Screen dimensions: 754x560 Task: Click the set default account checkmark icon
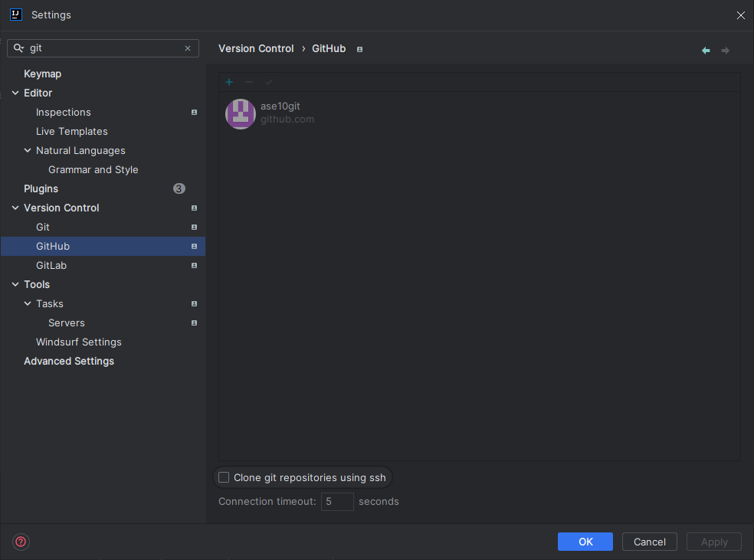click(269, 82)
